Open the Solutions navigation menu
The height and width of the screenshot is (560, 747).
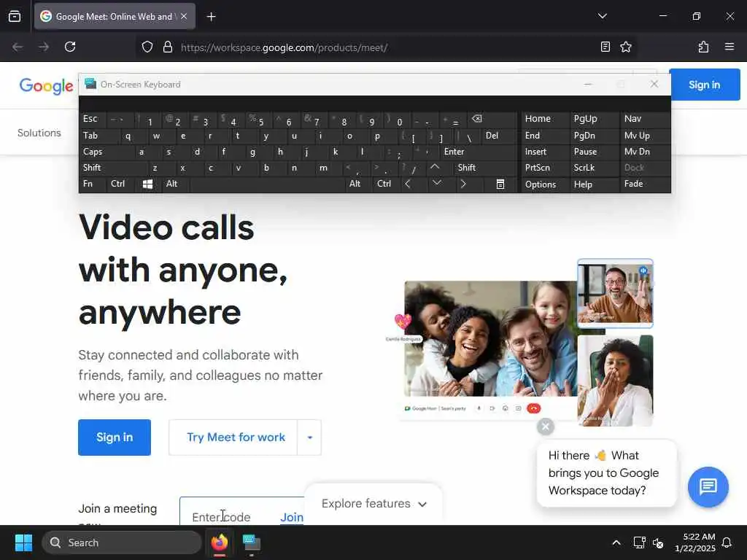tap(39, 133)
